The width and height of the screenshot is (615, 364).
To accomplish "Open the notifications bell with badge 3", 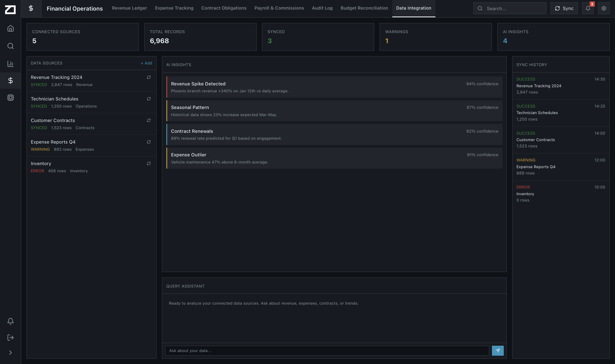I will coord(588,8).
